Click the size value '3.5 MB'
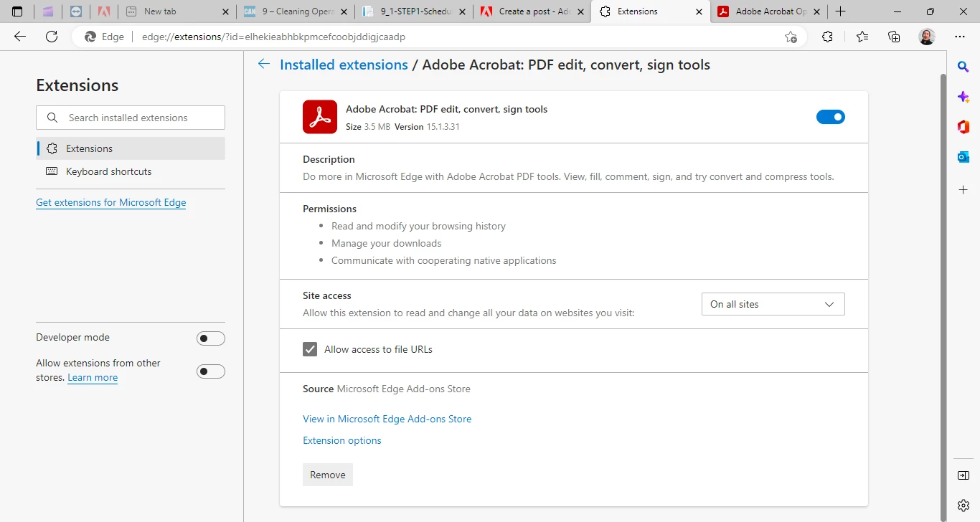The image size is (980, 522). (x=377, y=127)
